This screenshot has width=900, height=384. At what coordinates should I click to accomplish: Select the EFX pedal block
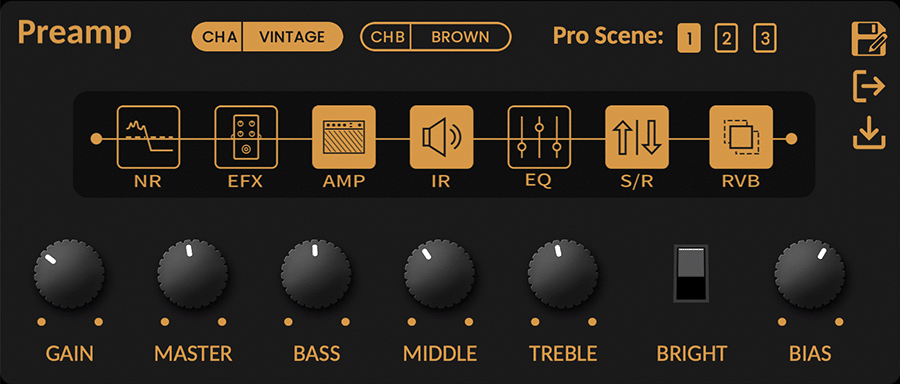[246, 137]
